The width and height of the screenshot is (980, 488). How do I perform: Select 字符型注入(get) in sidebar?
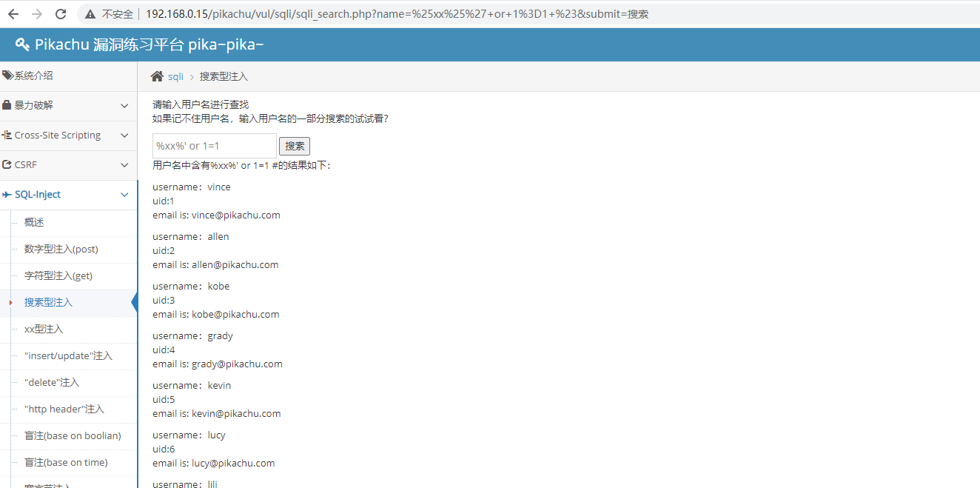[58, 275]
